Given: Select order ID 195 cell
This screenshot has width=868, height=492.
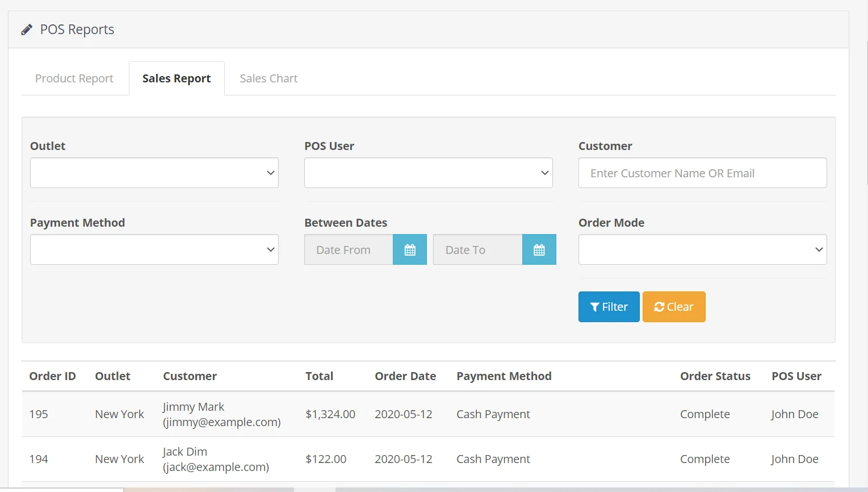Looking at the screenshot, I should coord(39,414).
